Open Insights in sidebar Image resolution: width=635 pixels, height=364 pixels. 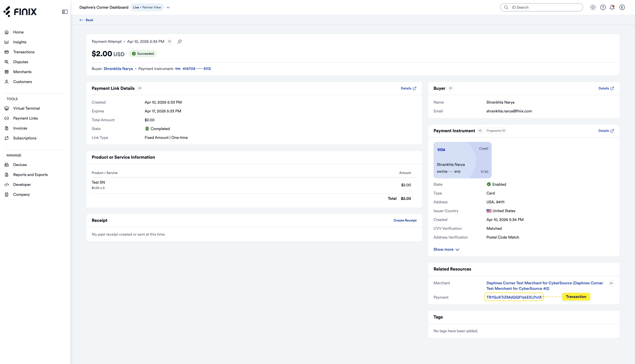point(20,42)
